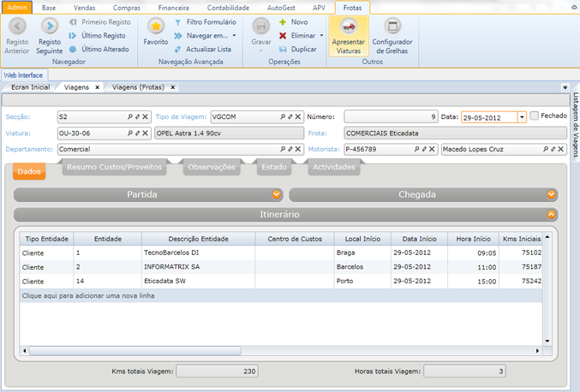
Task: Open the Favorito star icon
Action: click(x=156, y=27)
